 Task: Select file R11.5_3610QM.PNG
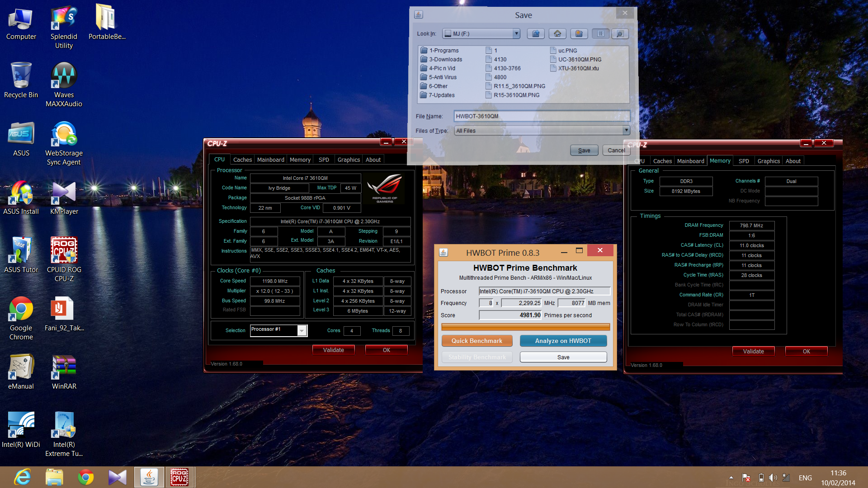[515, 86]
